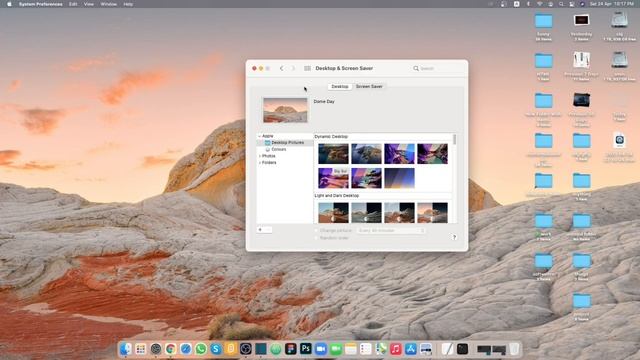Open the Apple menu
This screenshot has height=360, width=640.
pyautogui.click(x=9, y=4)
